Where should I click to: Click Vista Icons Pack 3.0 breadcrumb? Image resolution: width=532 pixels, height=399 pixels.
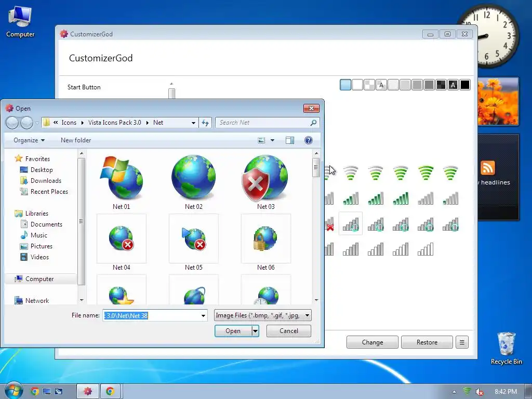[115, 123]
